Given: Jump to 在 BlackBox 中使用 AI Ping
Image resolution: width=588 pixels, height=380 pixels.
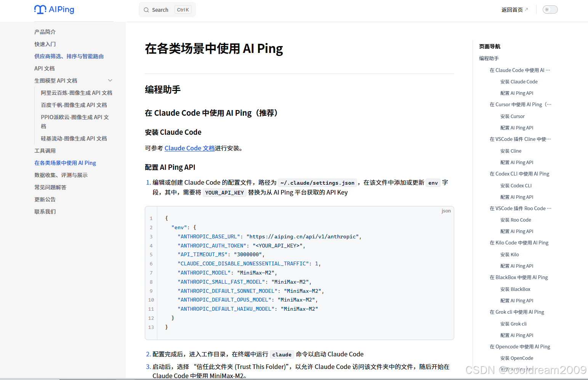Looking at the screenshot, I should (519, 277).
